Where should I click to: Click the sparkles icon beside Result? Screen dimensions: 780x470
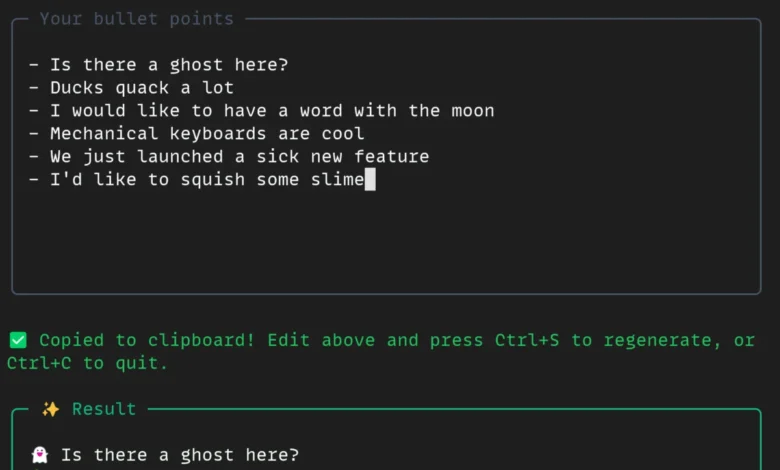(x=51, y=409)
